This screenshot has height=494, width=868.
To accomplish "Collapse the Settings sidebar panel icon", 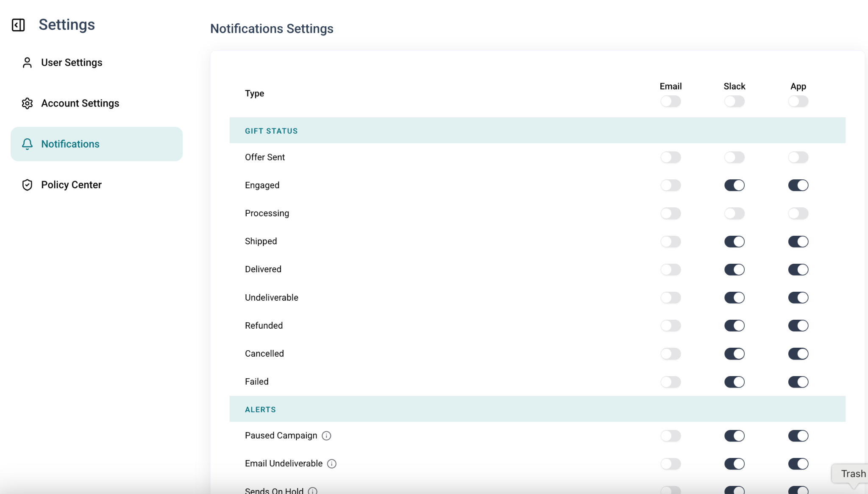I will click(x=18, y=25).
